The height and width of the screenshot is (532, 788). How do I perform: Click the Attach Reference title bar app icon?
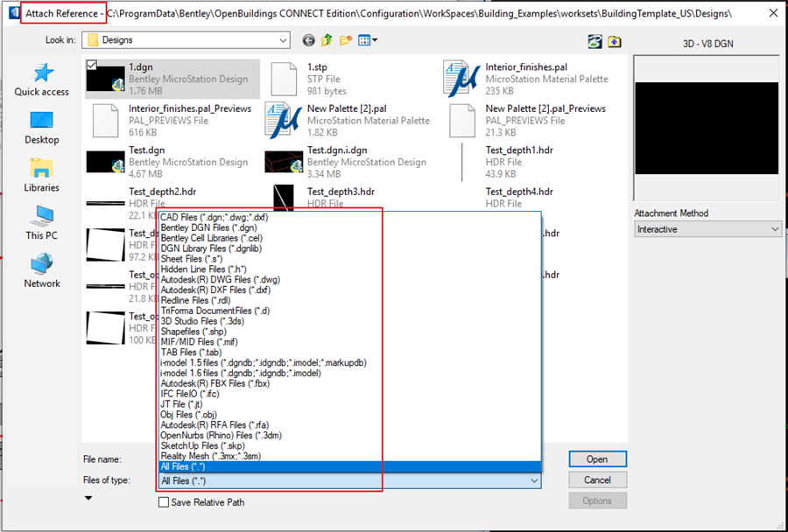(x=15, y=13)
